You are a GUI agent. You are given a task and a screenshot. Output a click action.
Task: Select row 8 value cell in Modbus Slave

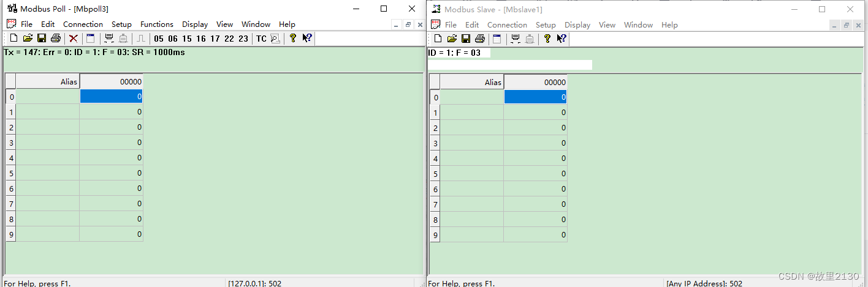tap(535, 220)
